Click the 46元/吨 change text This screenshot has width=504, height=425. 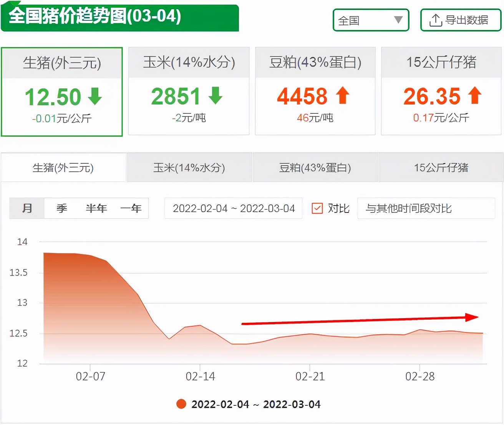click(315, 118)
